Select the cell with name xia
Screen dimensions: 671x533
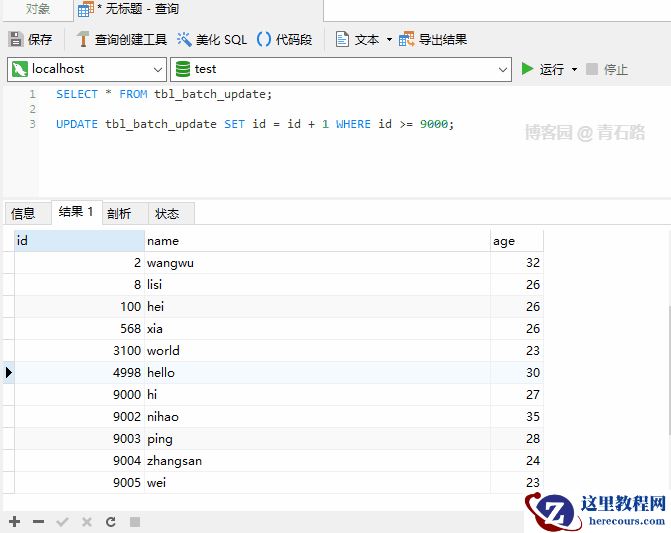point(318,329)
